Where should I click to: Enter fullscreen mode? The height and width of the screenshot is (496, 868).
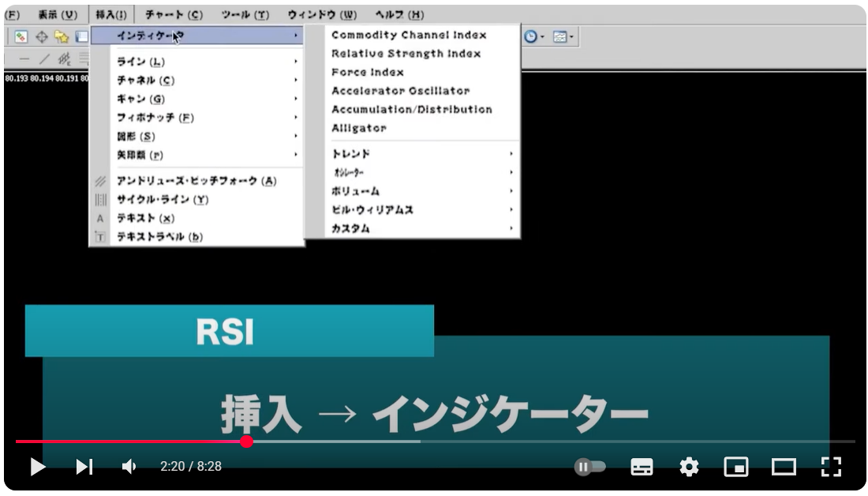pyautogui.click(x=831, y=467)
